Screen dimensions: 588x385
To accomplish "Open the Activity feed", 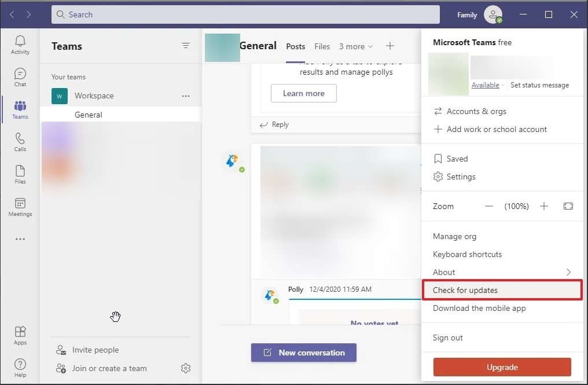I will click(x=20, y=43).
